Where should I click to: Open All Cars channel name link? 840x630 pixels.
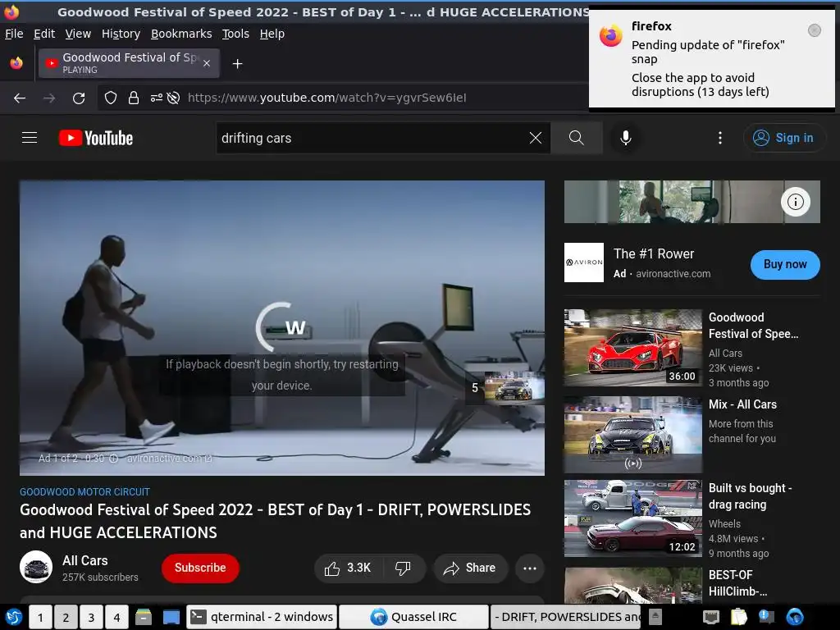point(85,560)
